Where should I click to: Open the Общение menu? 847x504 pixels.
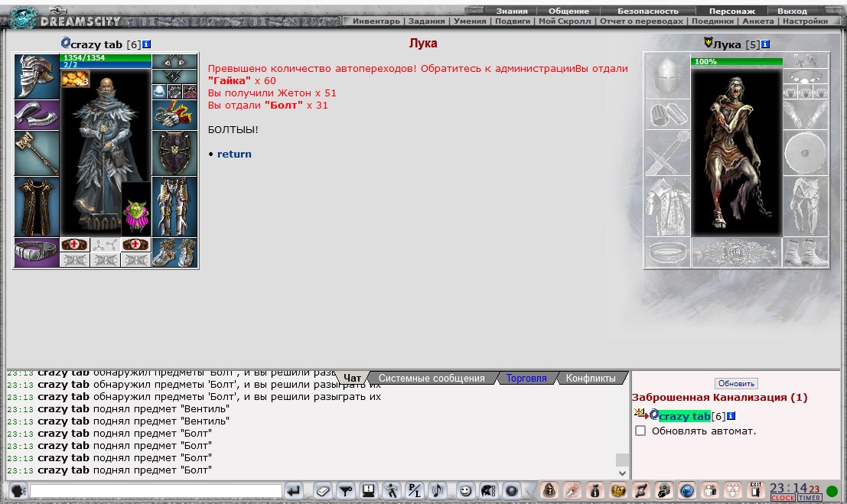click(568, 11)
